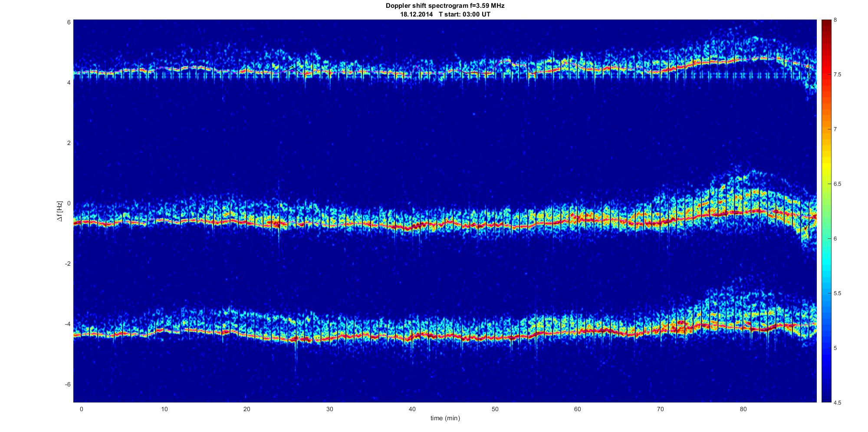868x432 pixels.
Task: Click the x-axis tick label '70'
Action: coord(661,409)
